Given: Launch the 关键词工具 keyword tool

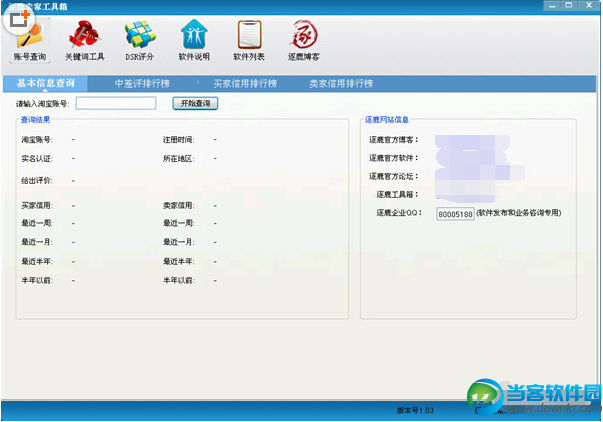Looking at the screenshot, I should [x=85, y=41].
